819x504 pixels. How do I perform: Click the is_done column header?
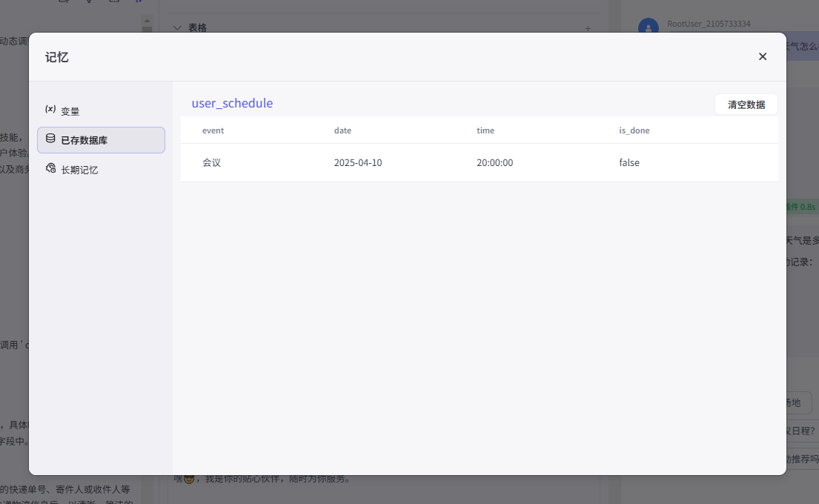(634, 130)
